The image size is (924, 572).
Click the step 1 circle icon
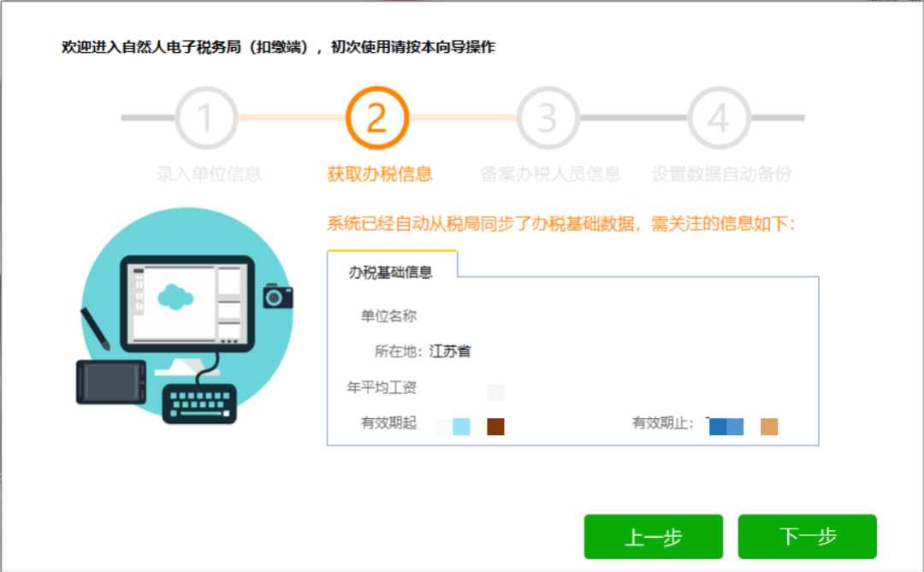[206, 118]
